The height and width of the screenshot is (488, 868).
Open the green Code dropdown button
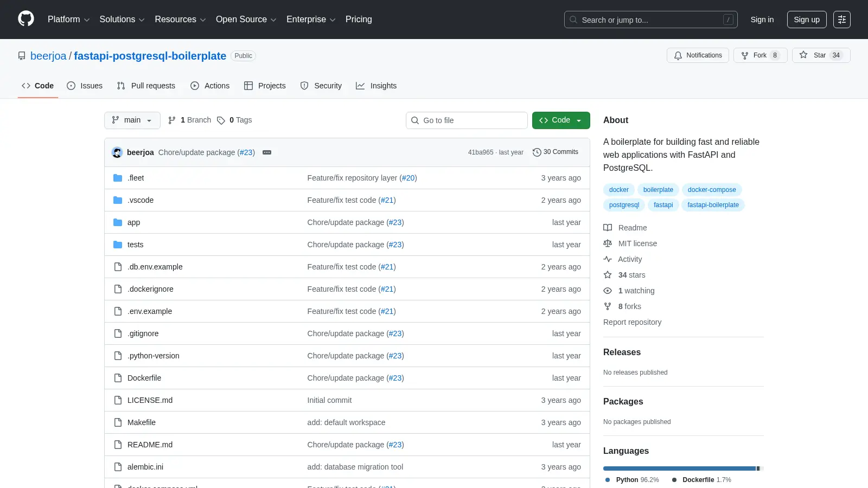tap(561, 120)
